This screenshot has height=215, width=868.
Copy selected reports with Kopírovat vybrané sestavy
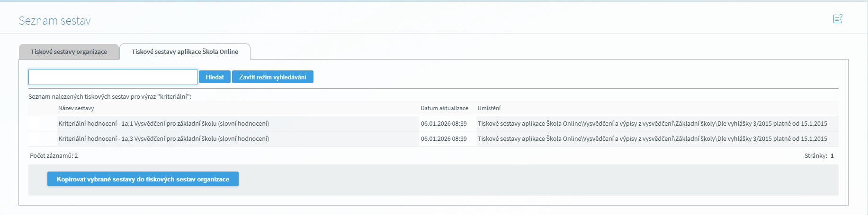pos(143,179)
